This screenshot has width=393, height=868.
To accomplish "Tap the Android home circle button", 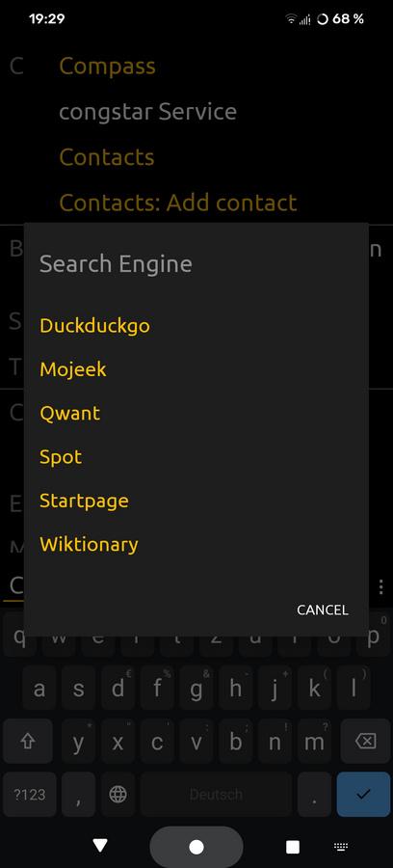I will [x=196, y=847].
